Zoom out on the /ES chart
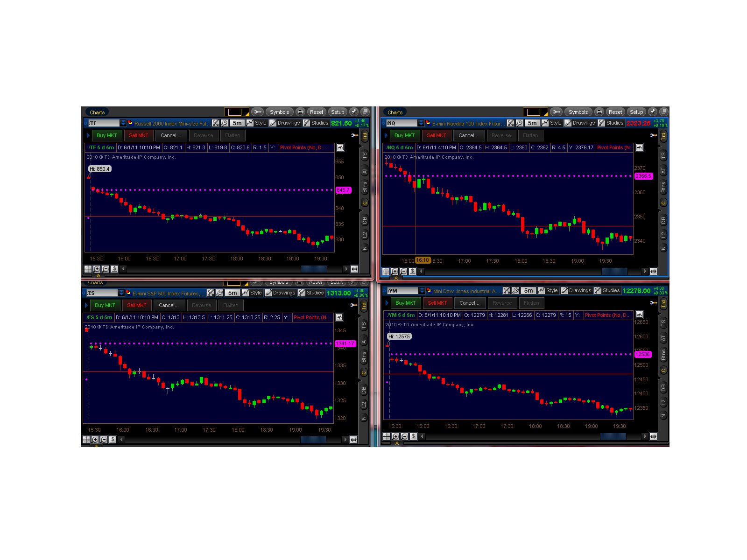Screen dimensions: 747x560 coord(104,440)
